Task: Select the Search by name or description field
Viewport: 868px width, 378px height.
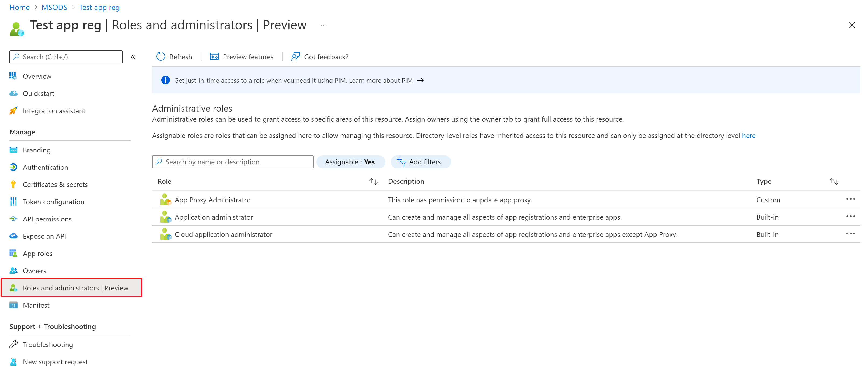Action: click(232, 162)
